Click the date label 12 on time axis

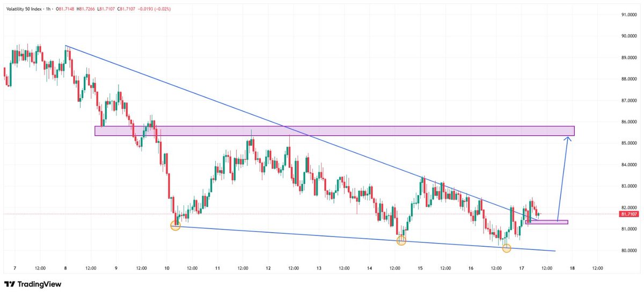(x=268, y=268)
